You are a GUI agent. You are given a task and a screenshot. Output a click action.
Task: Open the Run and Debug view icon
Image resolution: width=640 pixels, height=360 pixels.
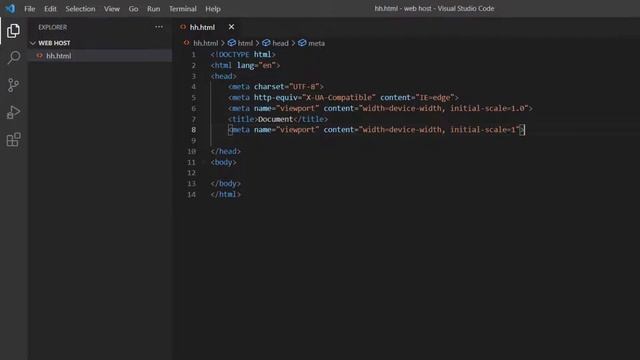pyautogui.click(x=13, y=112)
